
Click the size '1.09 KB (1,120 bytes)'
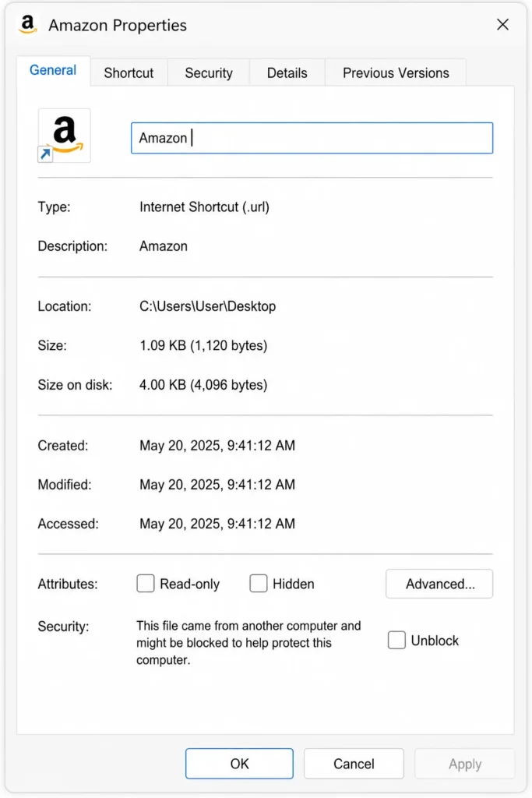203,345
